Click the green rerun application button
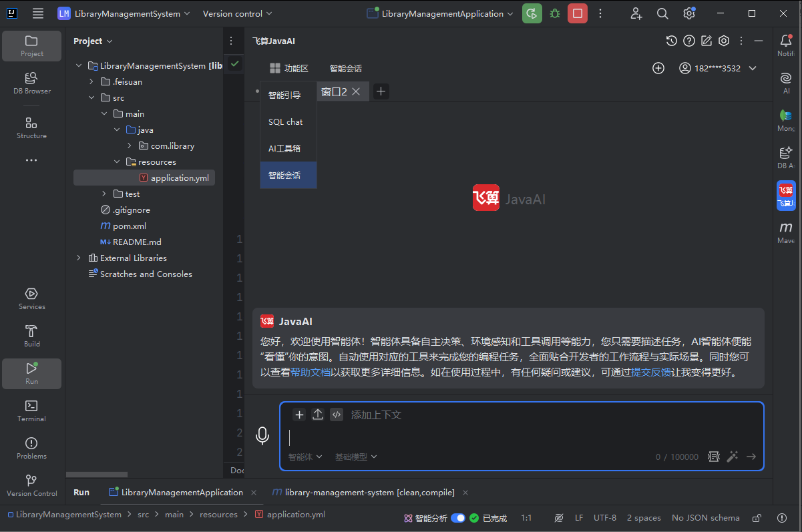The width and height of the screenshot is (802, 532). 532,13
